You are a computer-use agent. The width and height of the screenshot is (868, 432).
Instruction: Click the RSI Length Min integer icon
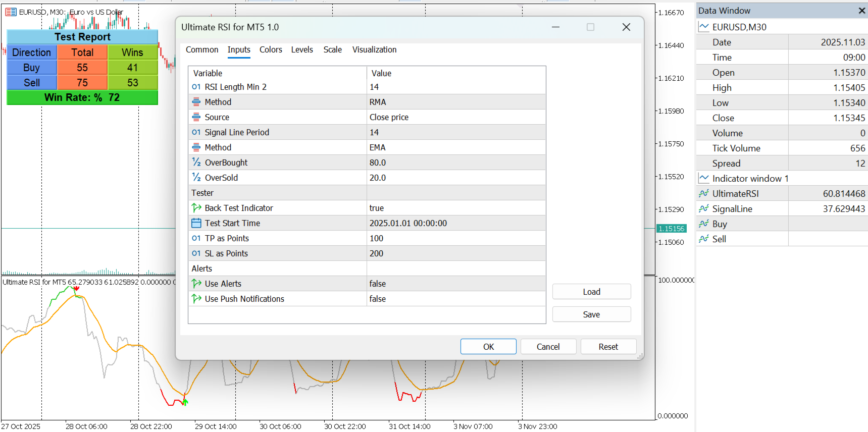[196, 87]
